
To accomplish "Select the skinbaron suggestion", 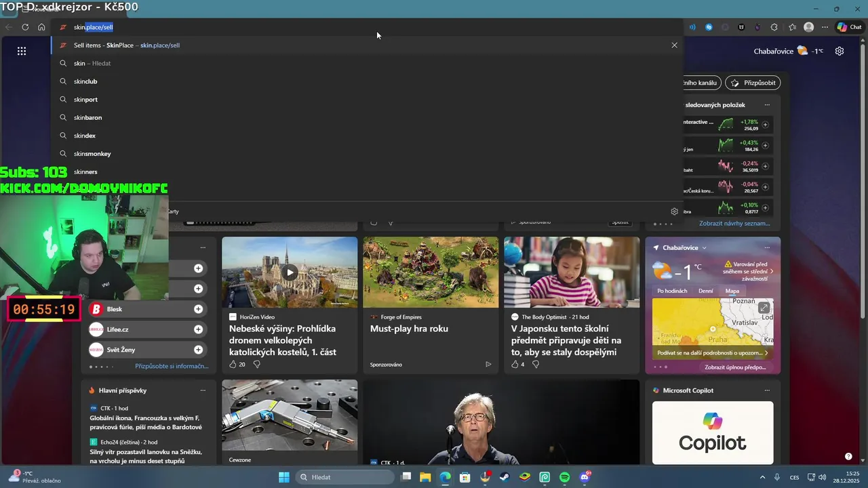I will click(x=366, y=117).
